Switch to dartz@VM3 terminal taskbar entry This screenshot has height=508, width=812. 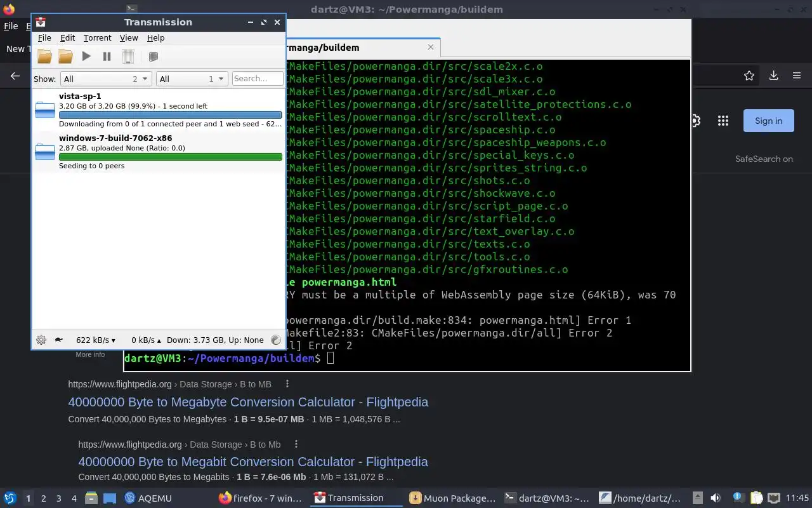click(547, 498)
